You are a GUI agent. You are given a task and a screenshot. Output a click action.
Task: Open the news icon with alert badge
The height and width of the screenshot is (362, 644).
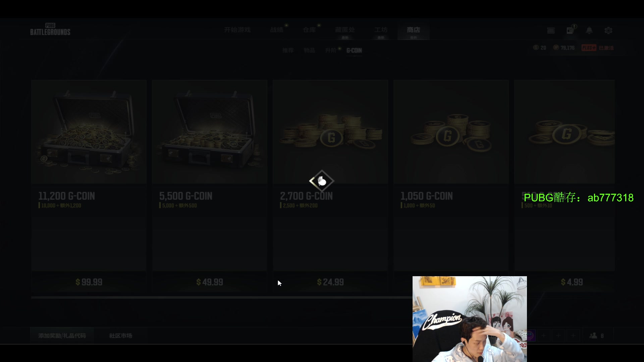(570, 30)
